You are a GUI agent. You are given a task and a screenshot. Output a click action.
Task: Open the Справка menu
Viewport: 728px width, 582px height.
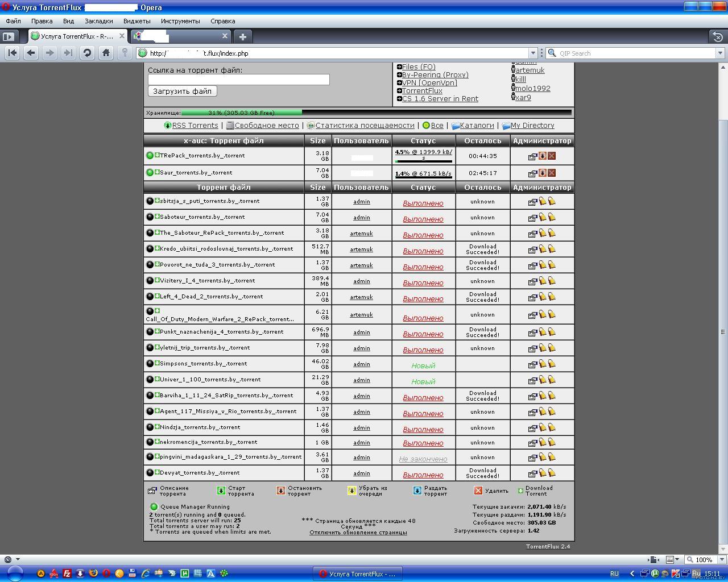[x=222, y=21]
